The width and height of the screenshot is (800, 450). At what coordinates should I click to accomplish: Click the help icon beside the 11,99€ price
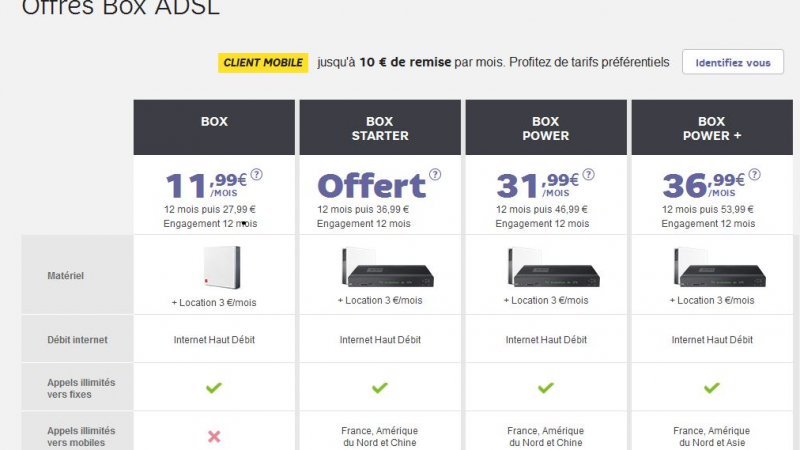click(x=256, y=174)
